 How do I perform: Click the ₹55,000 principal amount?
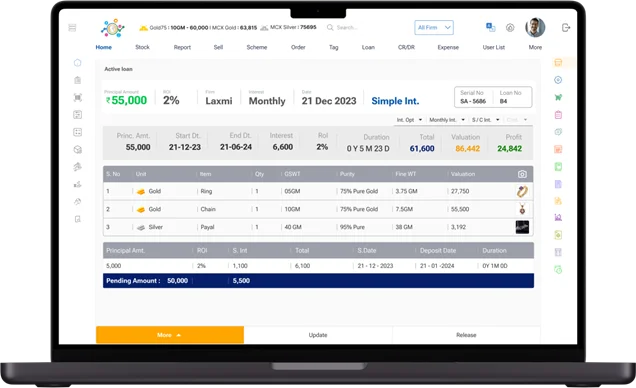point(126,100)
